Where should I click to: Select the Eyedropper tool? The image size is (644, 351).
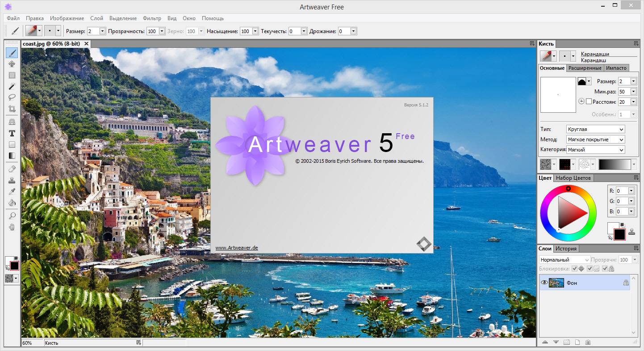tap(12, 191)
